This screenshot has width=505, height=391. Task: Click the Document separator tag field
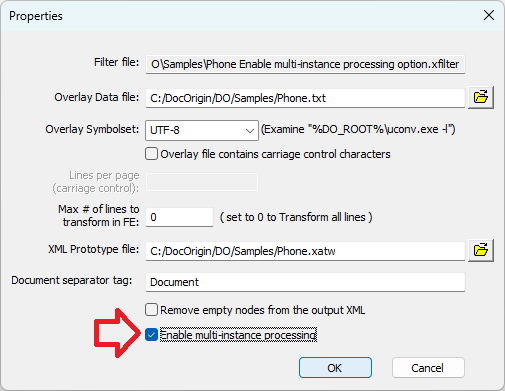pyautogui.click(x=305, y=282)
